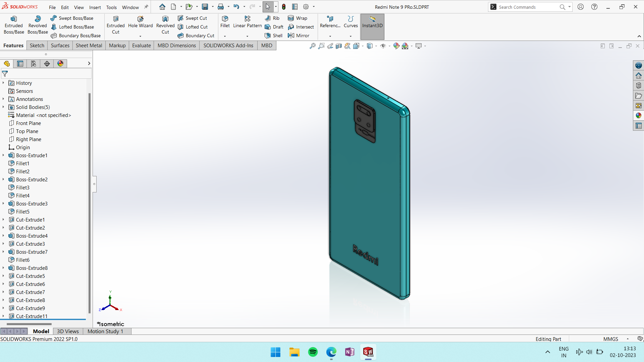The height and width of the screenshot is (362, 644).
Task: Choose the Lofted Cut command
Action: (x=193, y=27)
